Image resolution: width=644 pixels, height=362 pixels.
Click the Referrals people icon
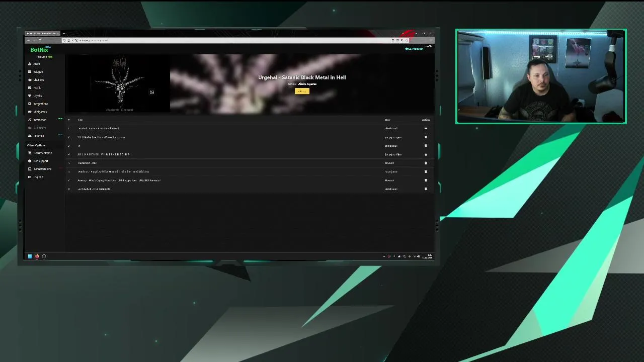(30, 136)
